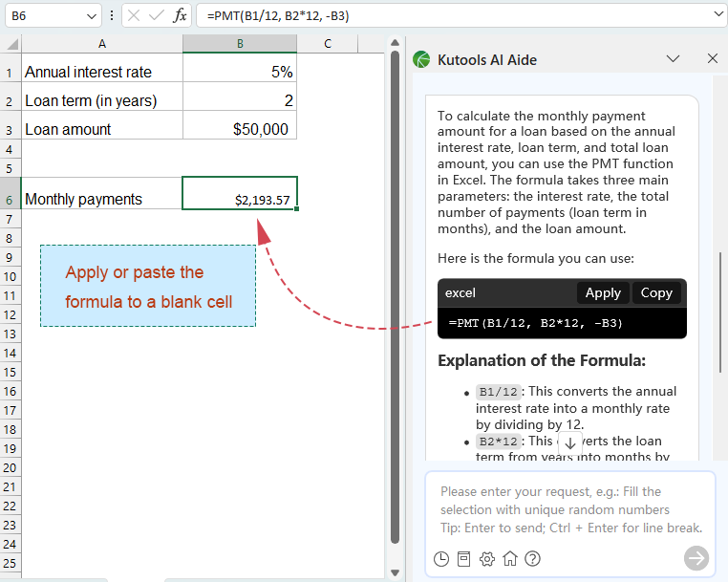
Task: Click the worksheet vertical scrollbar thumb
Action: (x=396, y=297)
